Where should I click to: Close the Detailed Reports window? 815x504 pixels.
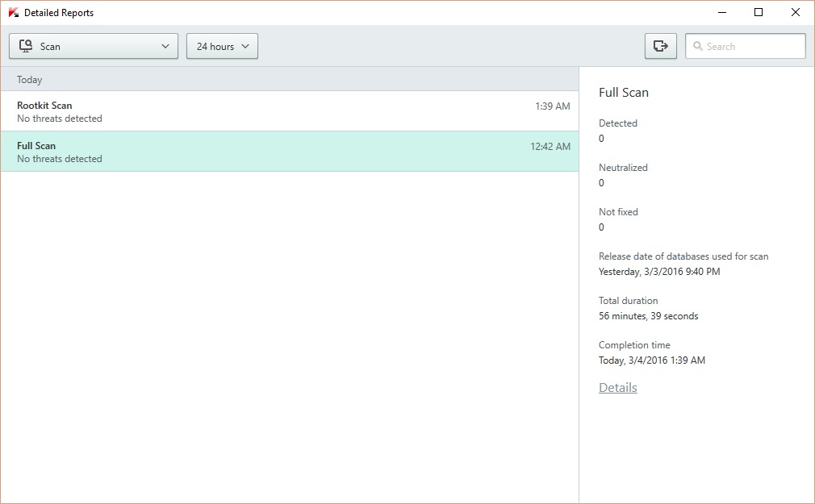click(x=795, y=12)
